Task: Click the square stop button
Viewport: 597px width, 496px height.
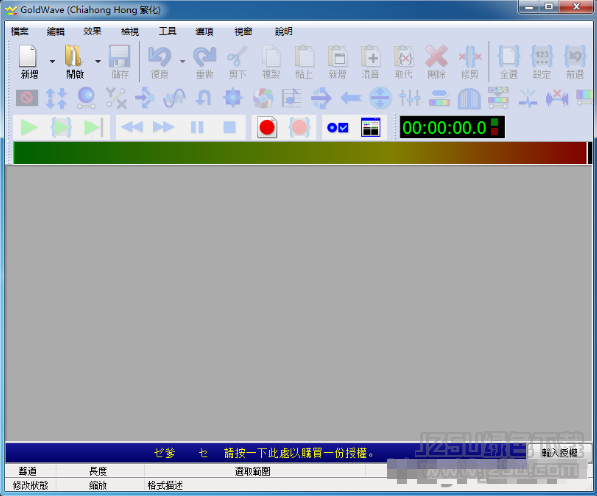Action: click(229, 128)
